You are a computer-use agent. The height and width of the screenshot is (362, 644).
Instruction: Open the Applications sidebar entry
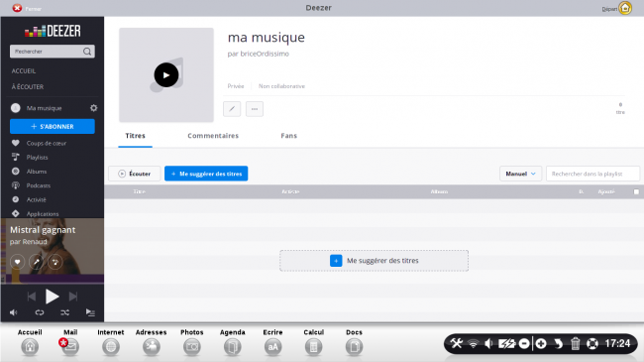click(x=43, y=214)
